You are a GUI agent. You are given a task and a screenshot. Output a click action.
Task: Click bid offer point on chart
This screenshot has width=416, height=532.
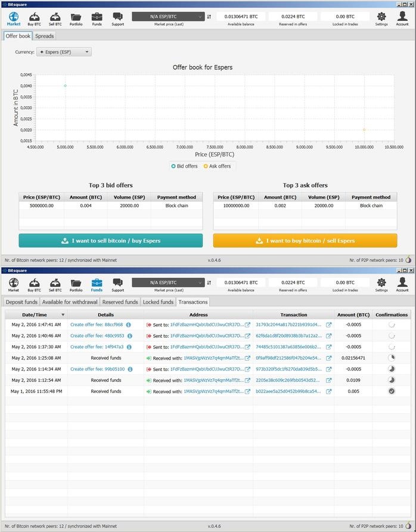pyautogui.click(x=65, y=86)
